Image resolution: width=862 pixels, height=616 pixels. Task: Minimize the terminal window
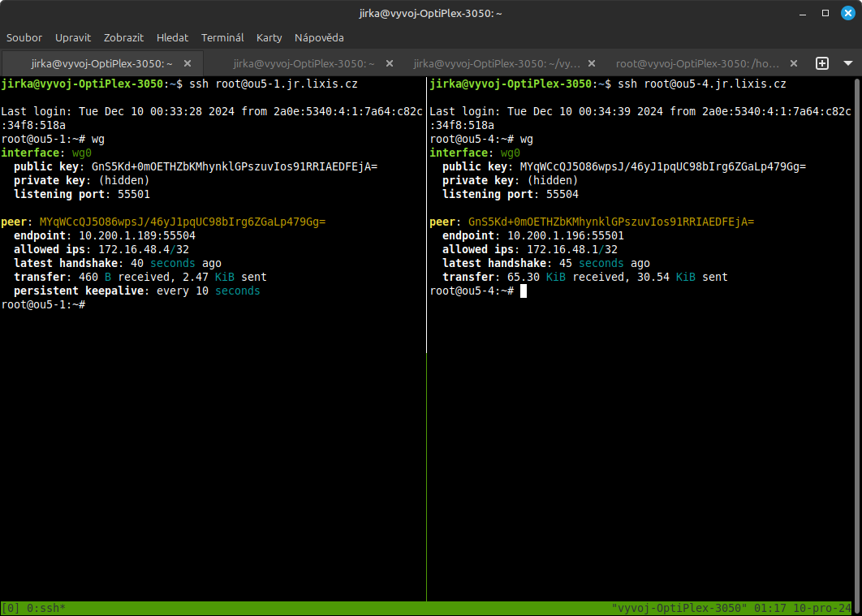[803, 13]
